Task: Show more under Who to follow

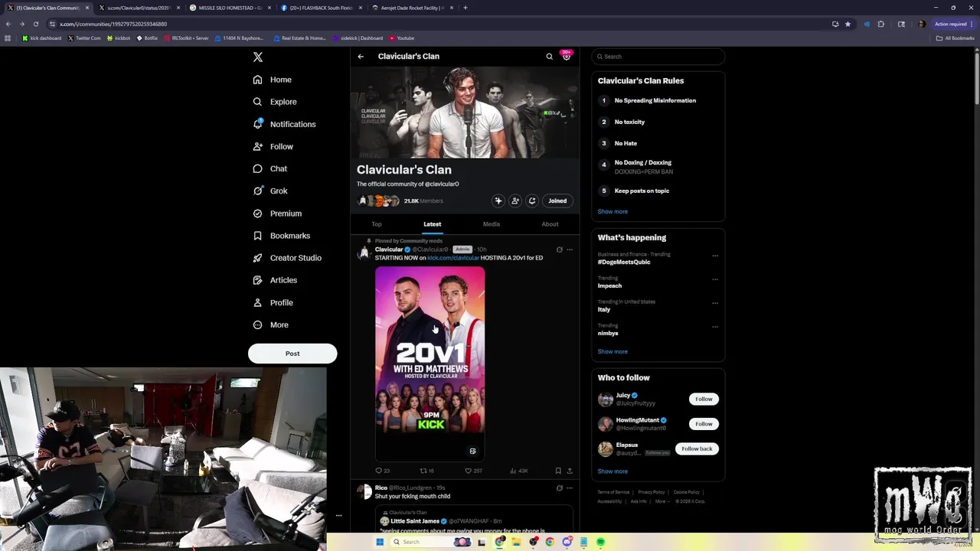Action: 612,471
